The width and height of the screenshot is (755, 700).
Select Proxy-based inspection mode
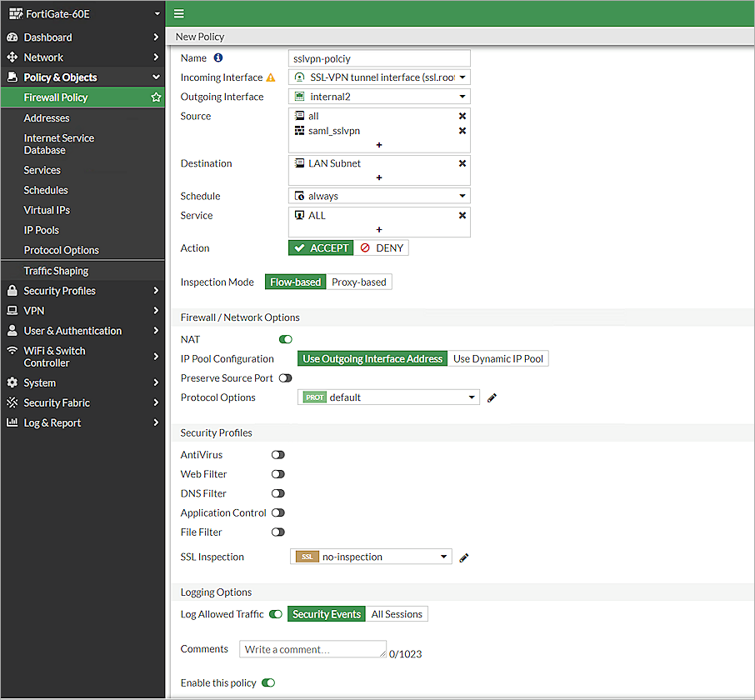coord(359,282)
